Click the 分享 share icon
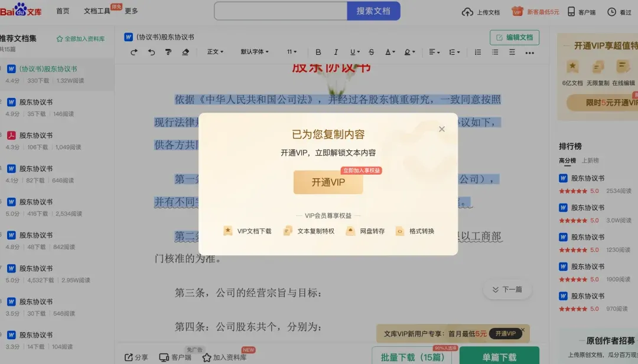The width and height of the screenshot is (638, 364). click(129, 357)
